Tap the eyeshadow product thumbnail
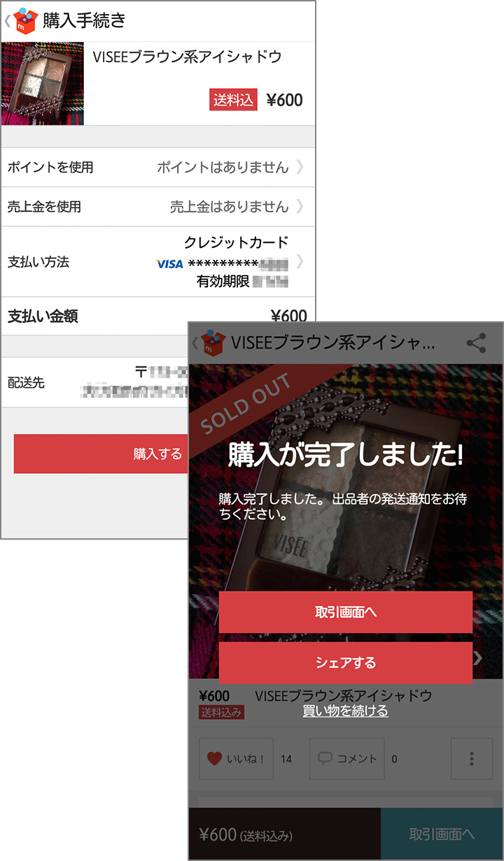Image resolution: width=504 pixels, height=861 pixels. (x=43, y=83)
